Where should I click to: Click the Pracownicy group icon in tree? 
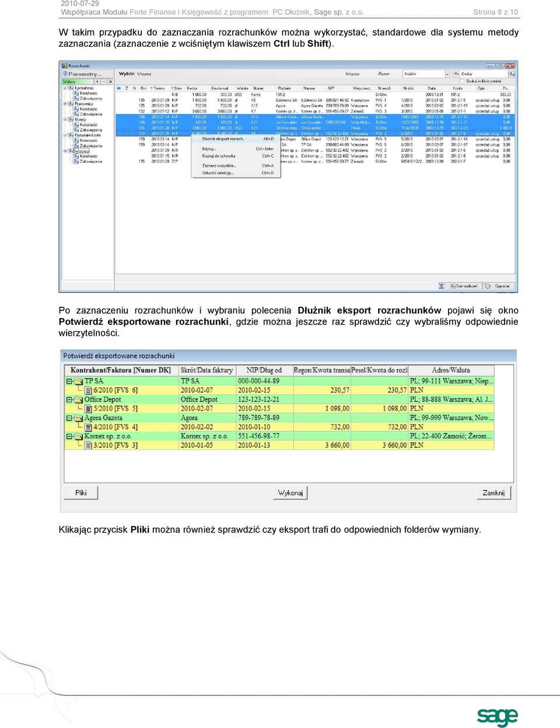(70, 104)
